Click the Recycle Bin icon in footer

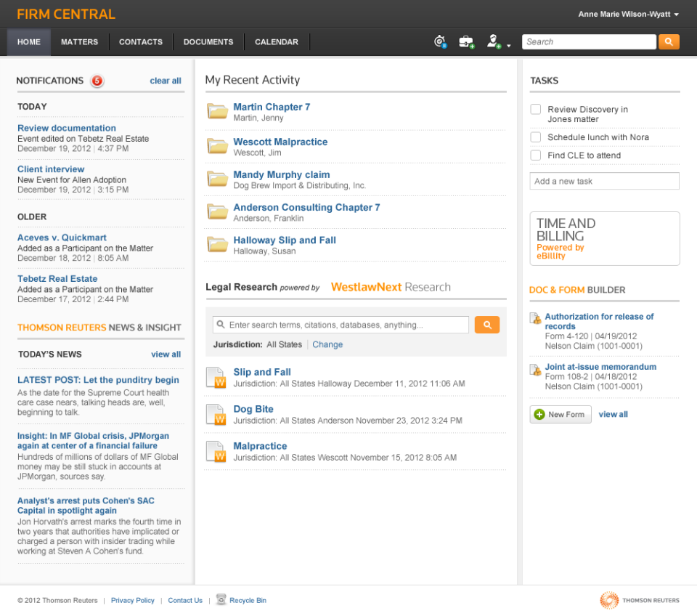tap(221, 599)
